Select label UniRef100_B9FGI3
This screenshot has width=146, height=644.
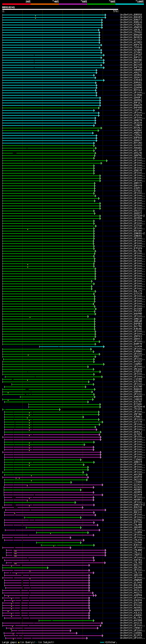(x=131, y=58)
